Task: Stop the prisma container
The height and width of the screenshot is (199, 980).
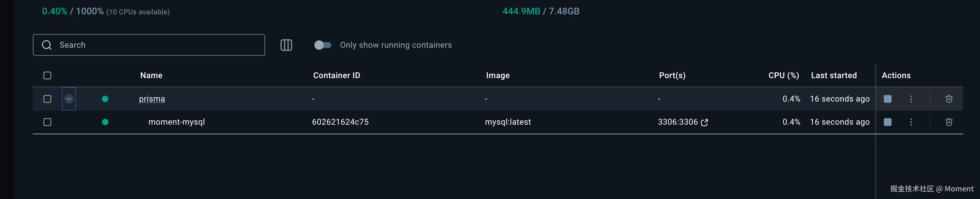Action: coord(888,99)
